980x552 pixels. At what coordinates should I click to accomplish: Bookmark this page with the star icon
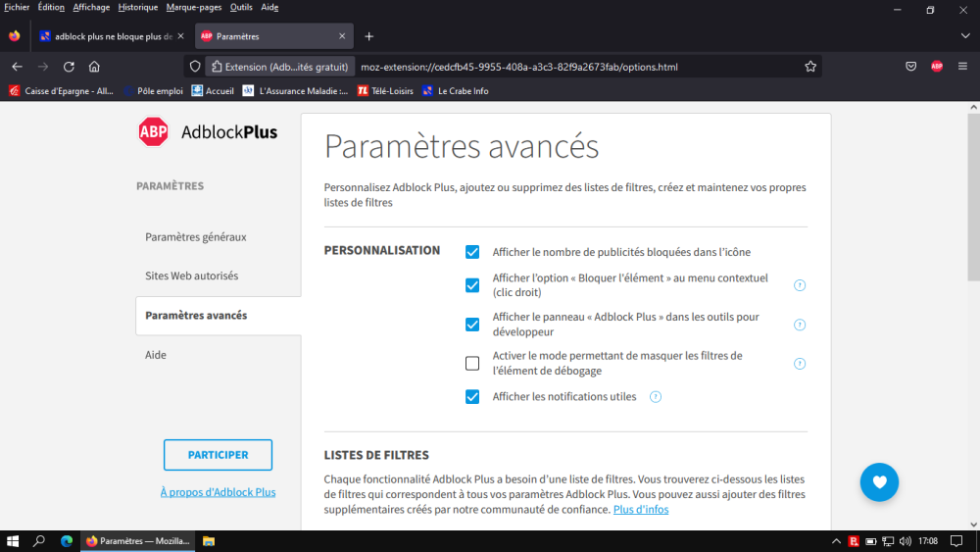[x=810, y=67]
